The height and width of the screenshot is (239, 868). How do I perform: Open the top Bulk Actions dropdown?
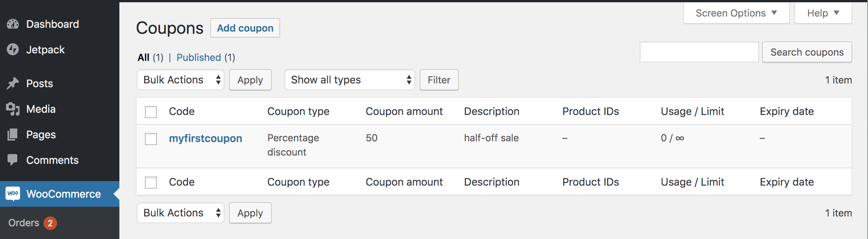point(180,80)
